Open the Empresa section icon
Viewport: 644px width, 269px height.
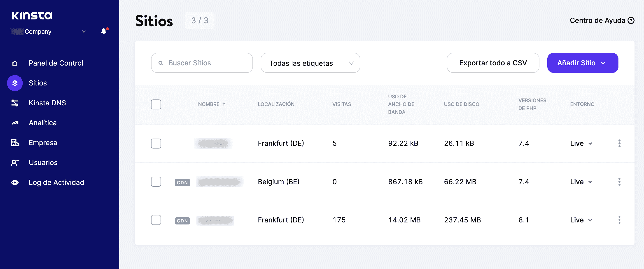[15, 143]
